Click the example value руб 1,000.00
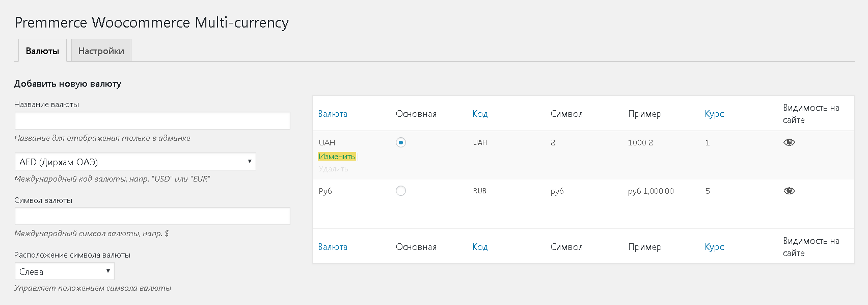This screenshot has width=868, height=305. 650,191
